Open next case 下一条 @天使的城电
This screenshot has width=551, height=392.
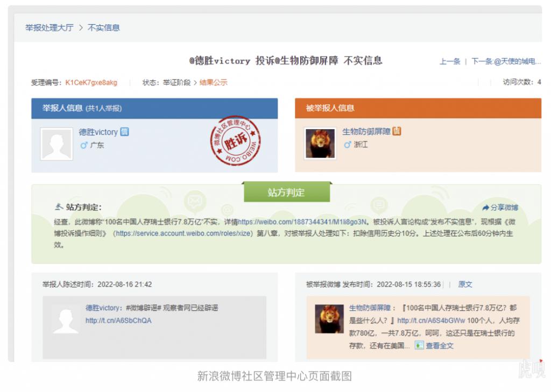(506, 61)
